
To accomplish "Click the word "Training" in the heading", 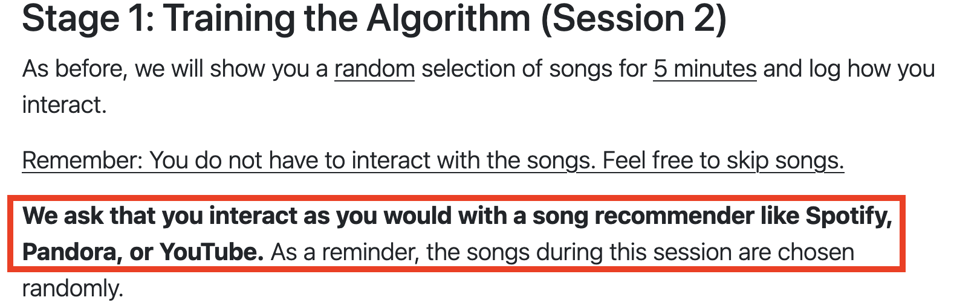I will (229, 19).
